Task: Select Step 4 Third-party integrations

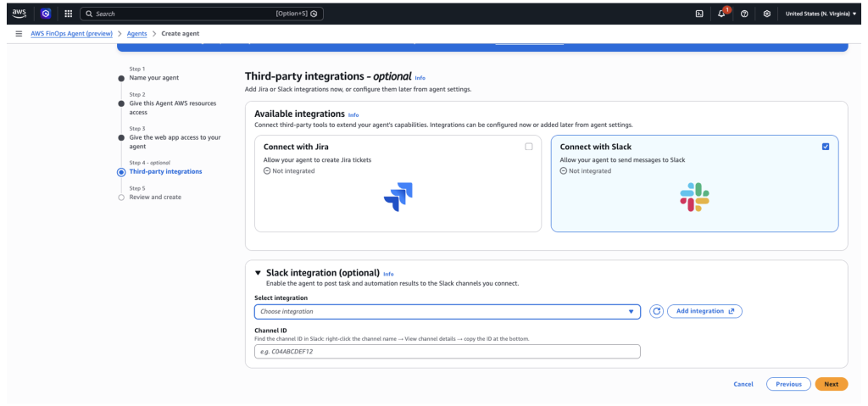Action: 165,172
